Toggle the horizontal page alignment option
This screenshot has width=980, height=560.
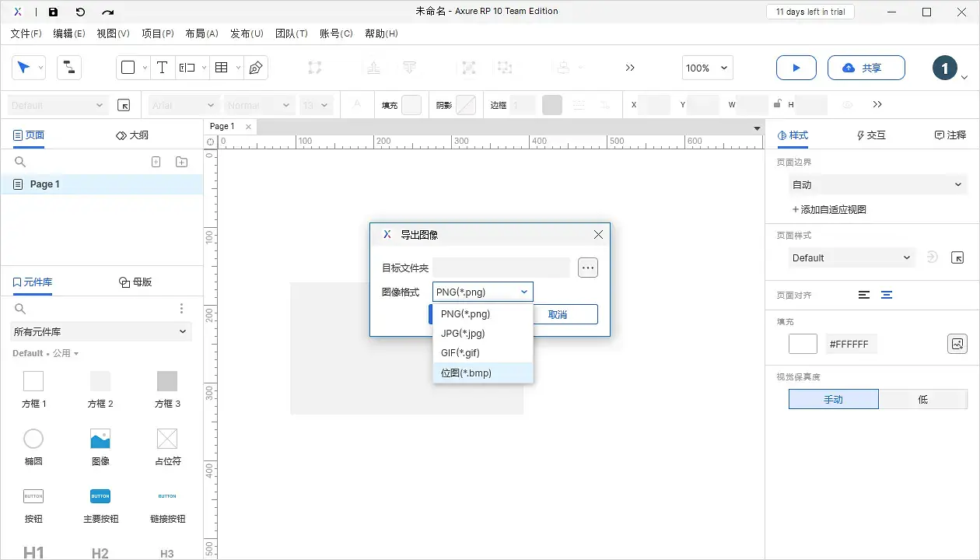[863, 295]
